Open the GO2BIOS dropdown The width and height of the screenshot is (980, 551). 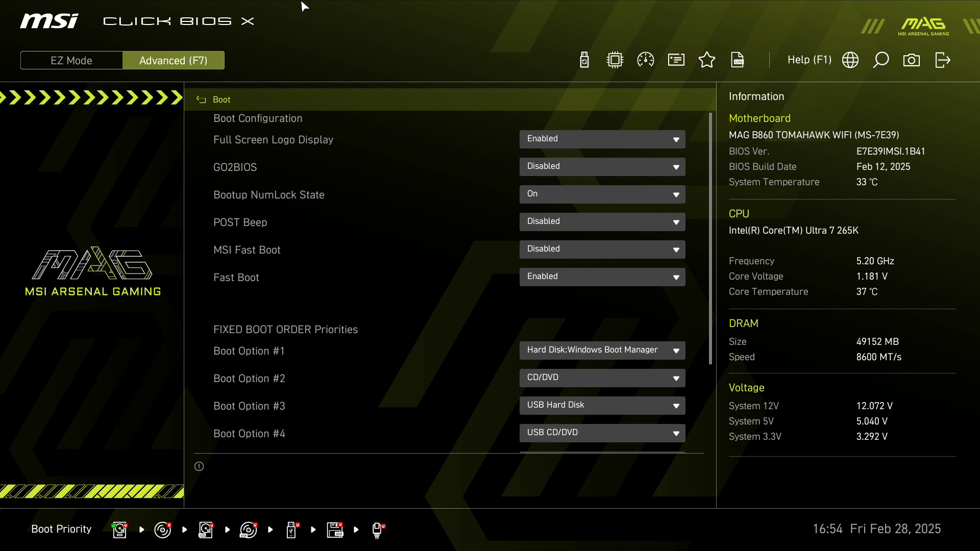[x=602, y=167]
